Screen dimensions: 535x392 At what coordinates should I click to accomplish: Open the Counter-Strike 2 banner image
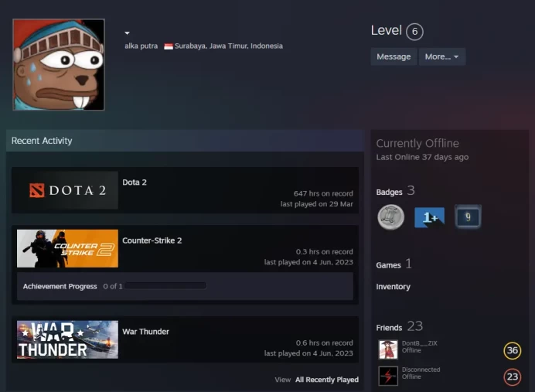click(67, 248)
